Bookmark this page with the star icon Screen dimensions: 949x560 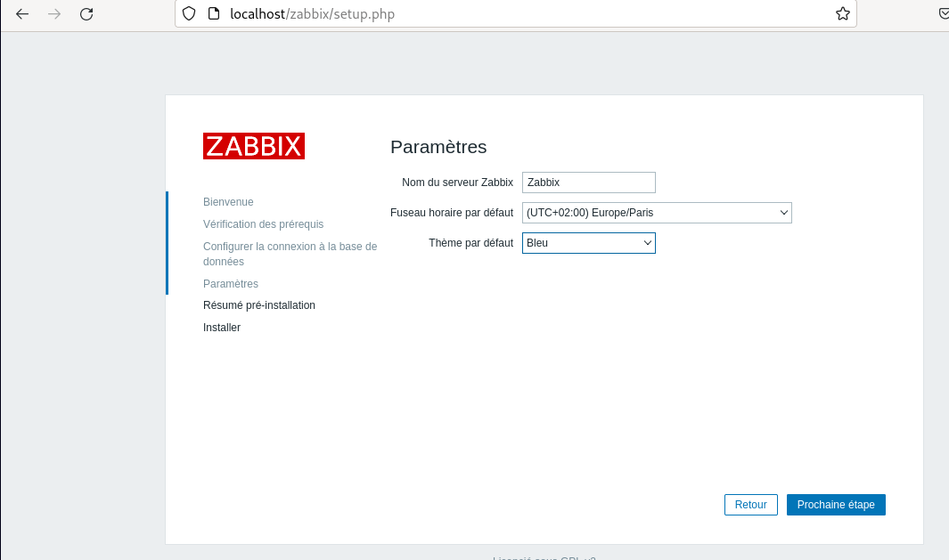842,13
